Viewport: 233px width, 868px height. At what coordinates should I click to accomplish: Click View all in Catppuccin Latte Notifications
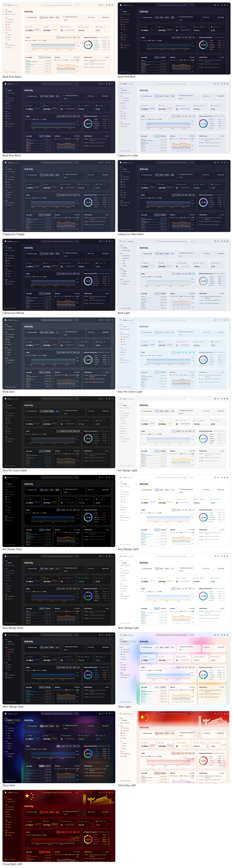222,136
